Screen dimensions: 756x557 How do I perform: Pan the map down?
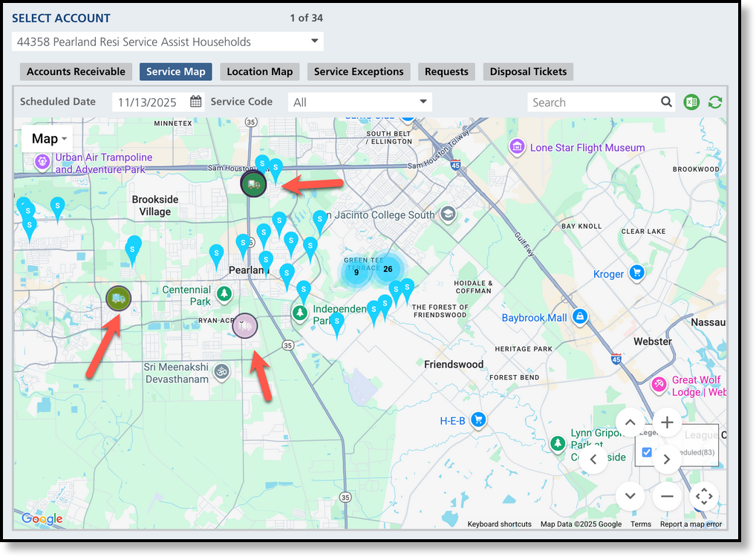(630, 496)
